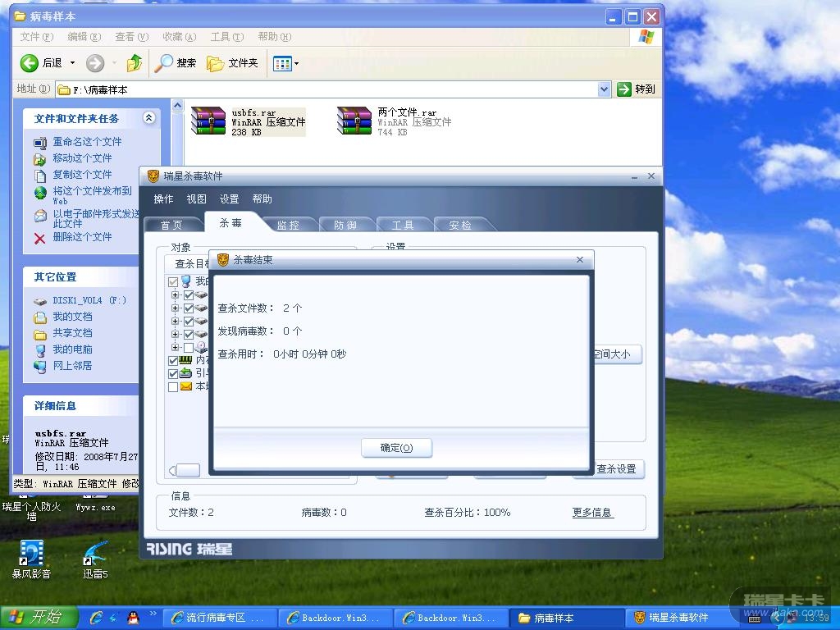This screenshot has height=630, width=840.
Task: Switch to the 监控 tab
Action: click(288, 225)
